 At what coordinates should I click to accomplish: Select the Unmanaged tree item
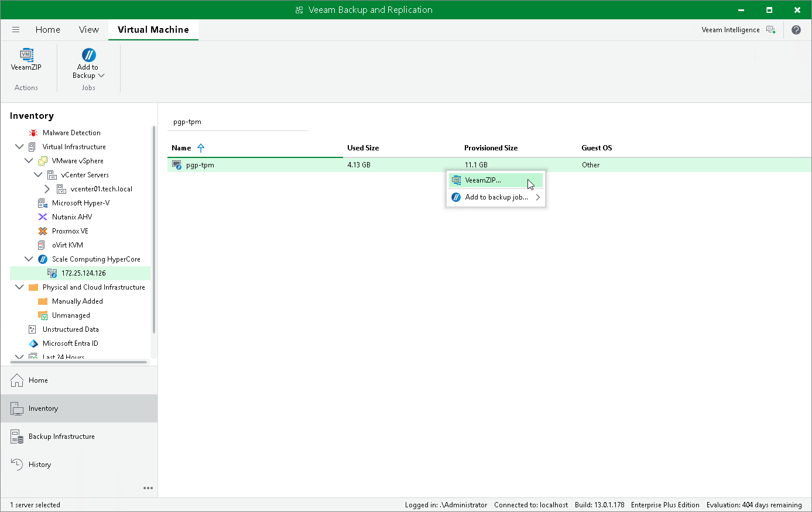(71, 315)
